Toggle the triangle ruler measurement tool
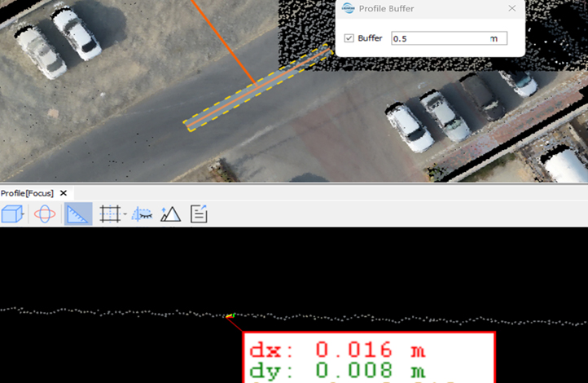The height and width of the screenshot is (383, 588). (78, 214)
